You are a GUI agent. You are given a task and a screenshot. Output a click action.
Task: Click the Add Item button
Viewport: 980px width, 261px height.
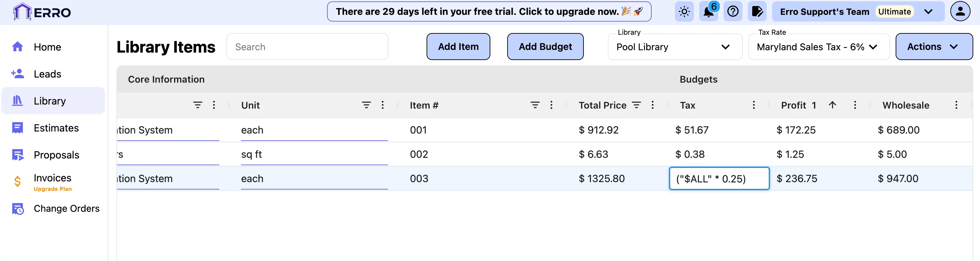[x=458, y=47]
